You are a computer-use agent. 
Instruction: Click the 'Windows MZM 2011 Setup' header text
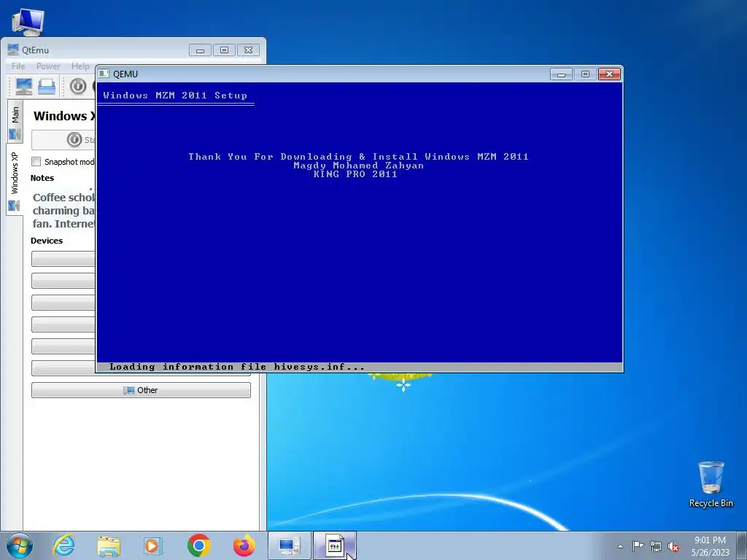tap(175, 96)
